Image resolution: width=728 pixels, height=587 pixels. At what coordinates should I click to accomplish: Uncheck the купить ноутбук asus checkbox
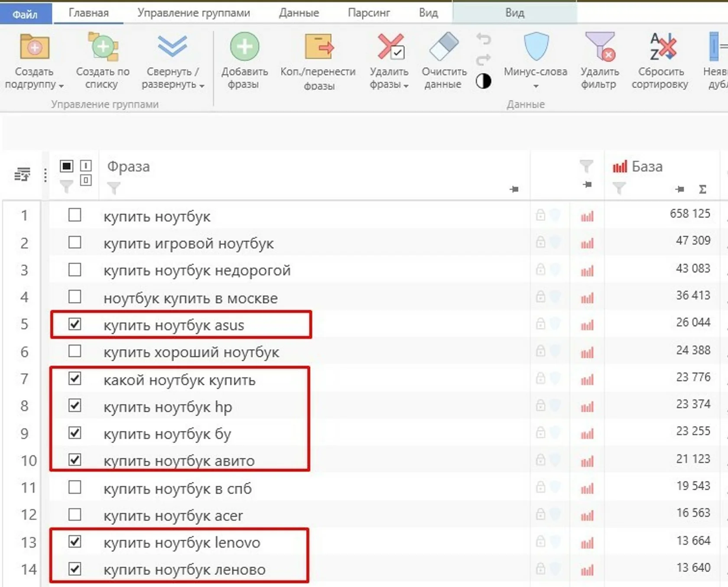[x=75, y=324]
